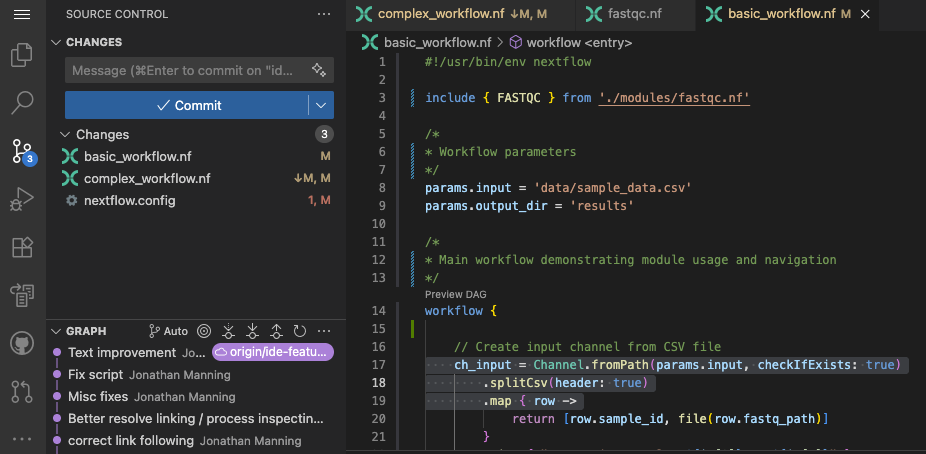Switch to the complex_workflow.nf tab

tap(442, 14)
